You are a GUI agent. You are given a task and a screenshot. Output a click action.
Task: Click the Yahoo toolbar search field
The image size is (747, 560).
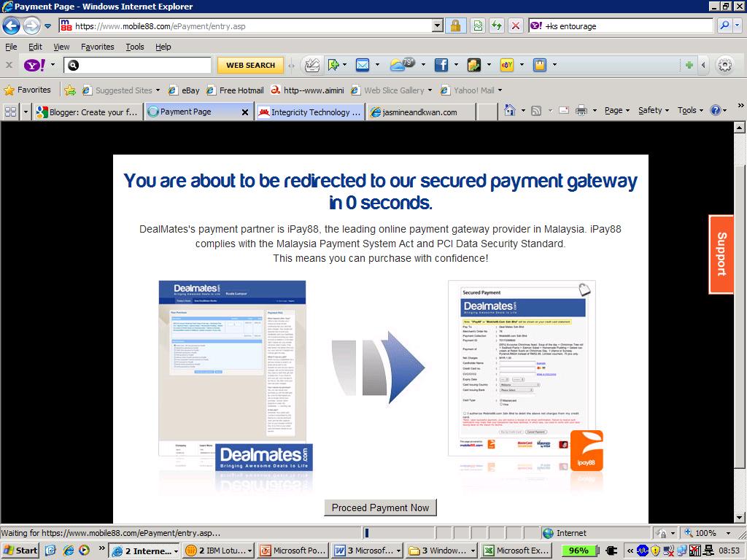click(x=138, y=65)
